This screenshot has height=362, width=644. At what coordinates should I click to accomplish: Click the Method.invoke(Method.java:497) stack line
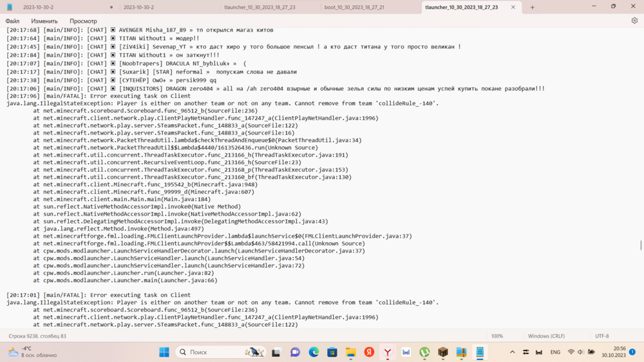(x=118, y=229)
